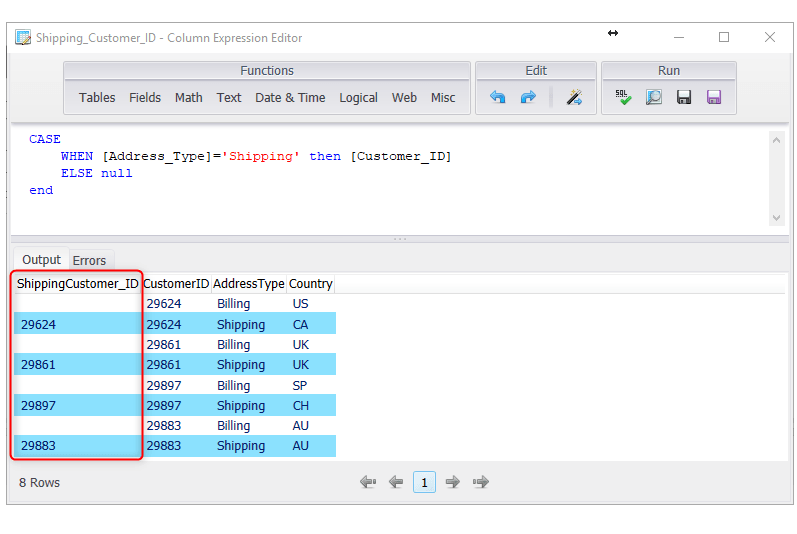797x534 pixels.
Task: Go to the previous page arrow
Action: pos(396,482)
